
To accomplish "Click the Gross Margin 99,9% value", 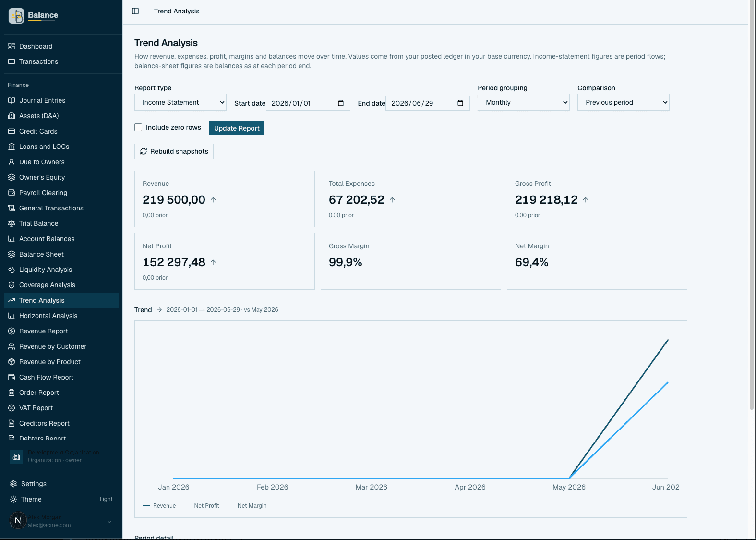I will pyautogui.click(x=346, y=262).
